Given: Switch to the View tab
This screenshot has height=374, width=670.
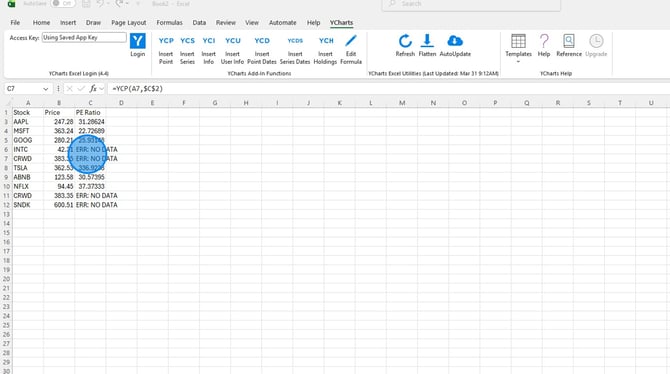Looking at the screenshot, I should 252,22.
